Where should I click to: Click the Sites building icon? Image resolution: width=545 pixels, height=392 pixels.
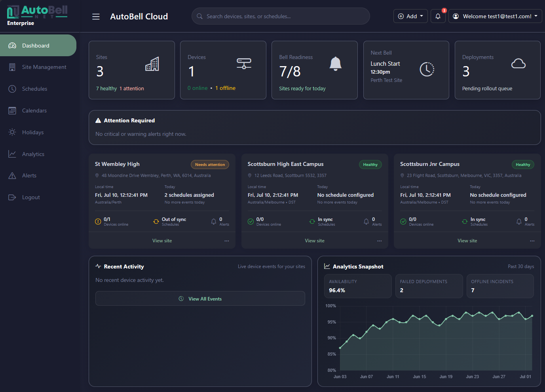152,64
